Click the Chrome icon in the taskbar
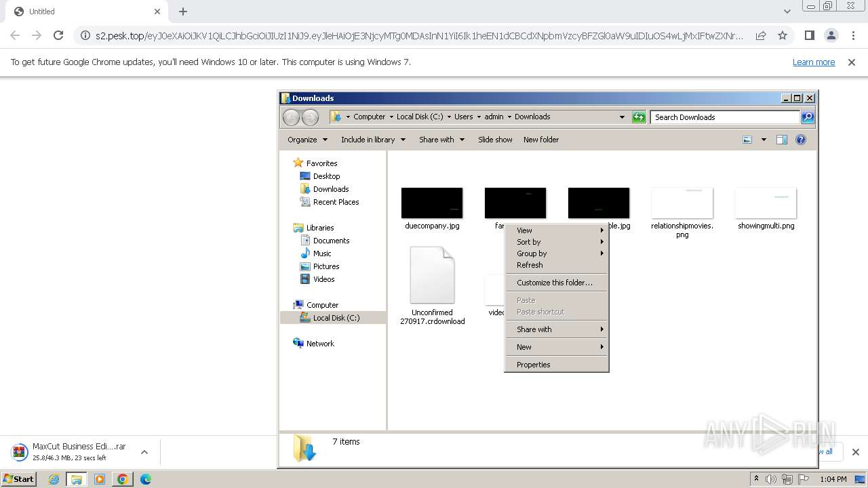This screenshot has height=488, width=868. (123, 479)
